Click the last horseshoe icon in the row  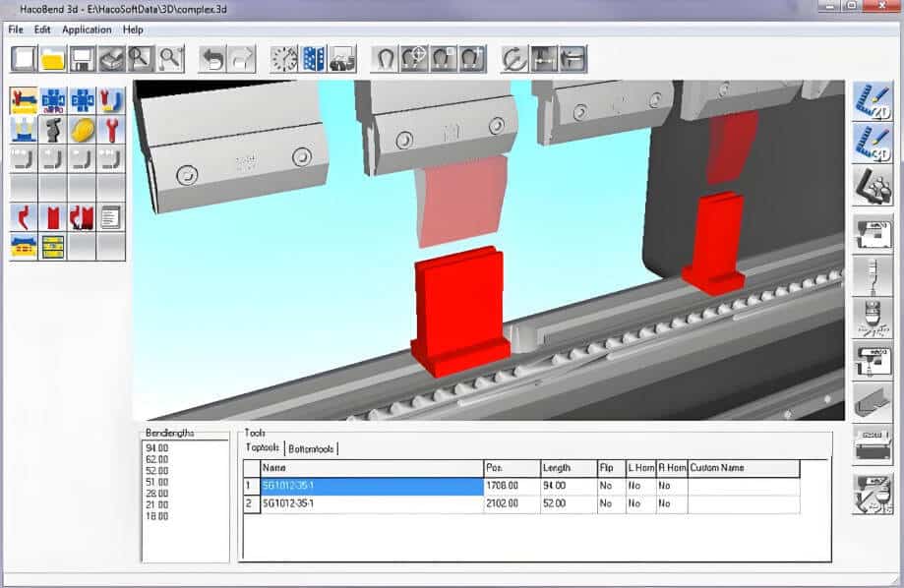pos(473,59)
